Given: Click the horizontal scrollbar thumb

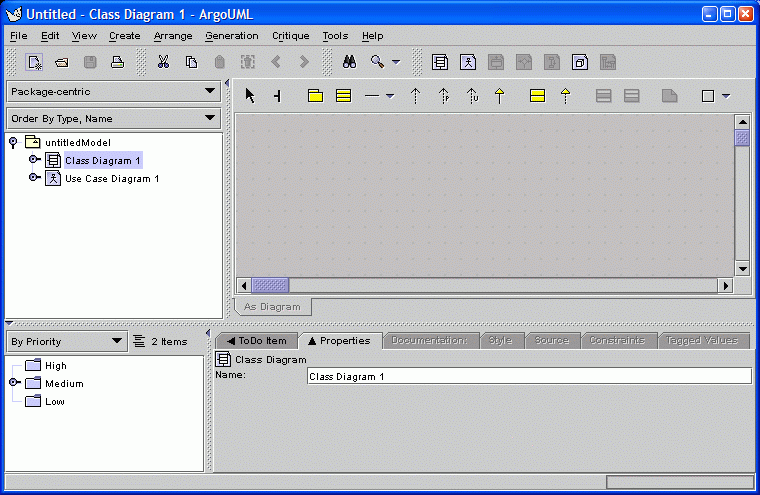Looking at the screenshot, I should (270, 286).
